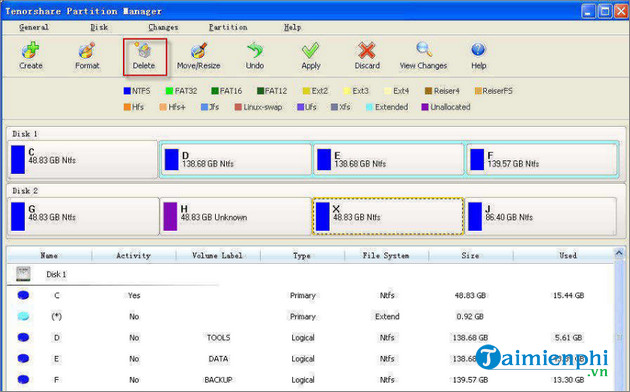Click the DATA volume label

[x=218, y=359]
